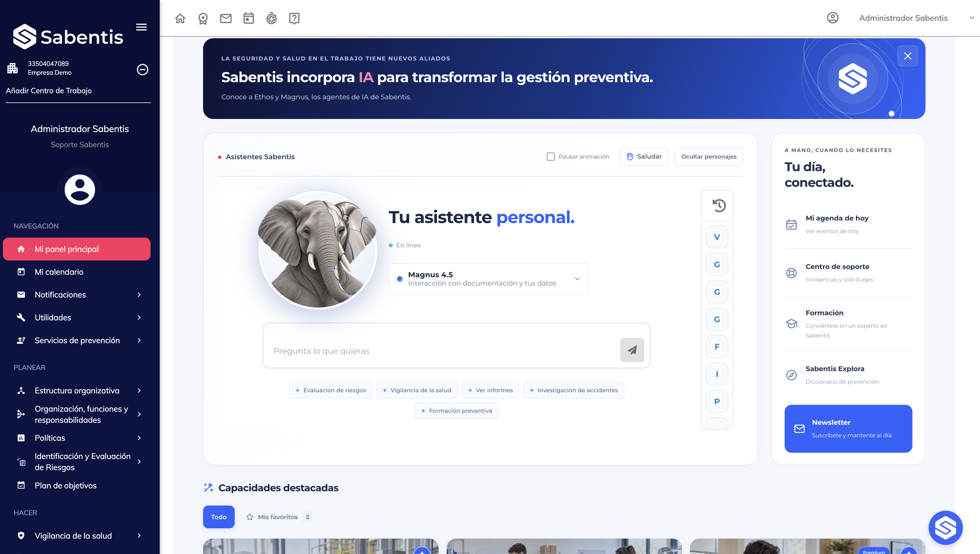
Task: Select the V conversation shortcut
Action: pos(717,237)
